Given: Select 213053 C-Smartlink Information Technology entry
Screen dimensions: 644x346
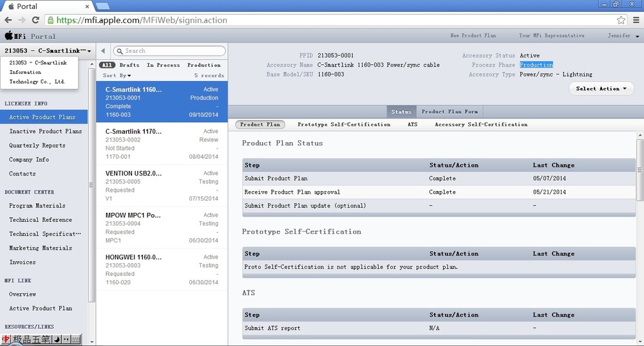Looking at the screenshot, I should (38, 72).
